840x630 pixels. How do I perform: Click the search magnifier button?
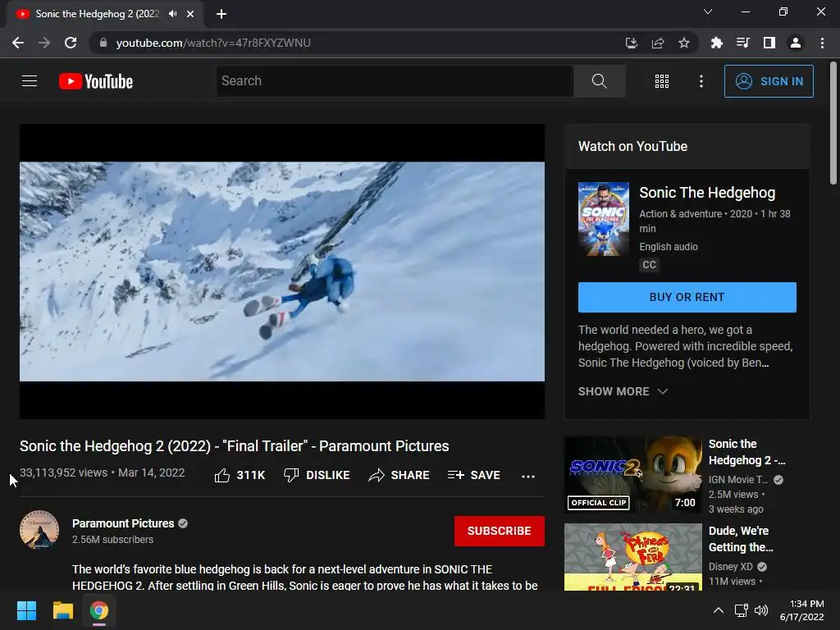pos(599,81)
